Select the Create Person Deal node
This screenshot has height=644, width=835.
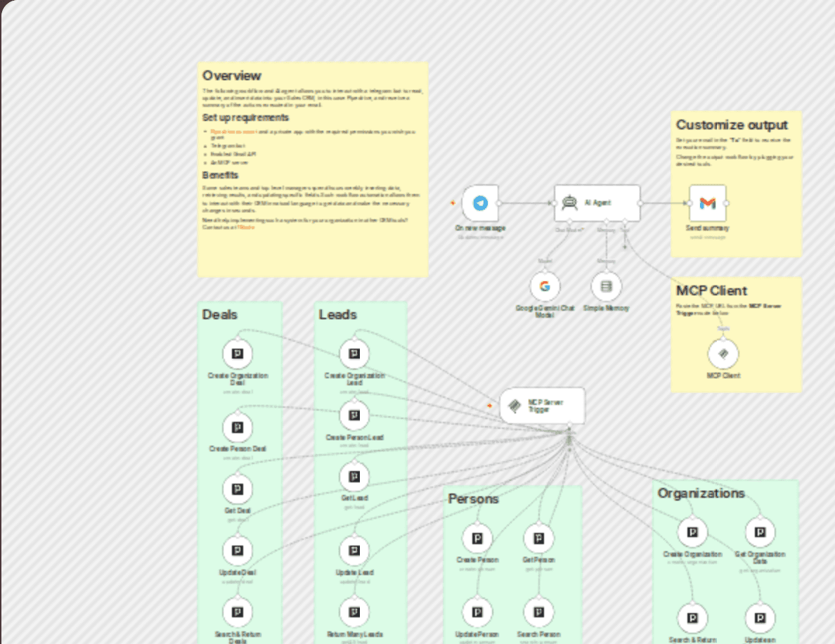(x=238, y=427)
